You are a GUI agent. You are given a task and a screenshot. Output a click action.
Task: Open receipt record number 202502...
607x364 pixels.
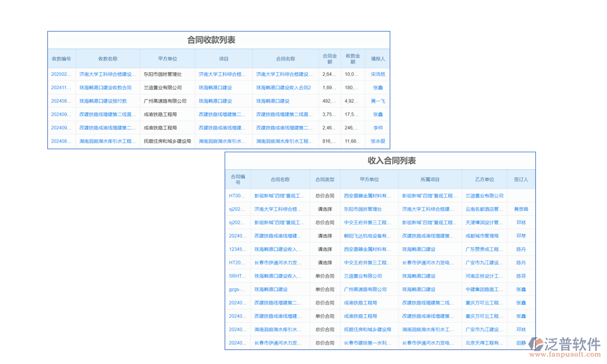click(x=61, y=74)
